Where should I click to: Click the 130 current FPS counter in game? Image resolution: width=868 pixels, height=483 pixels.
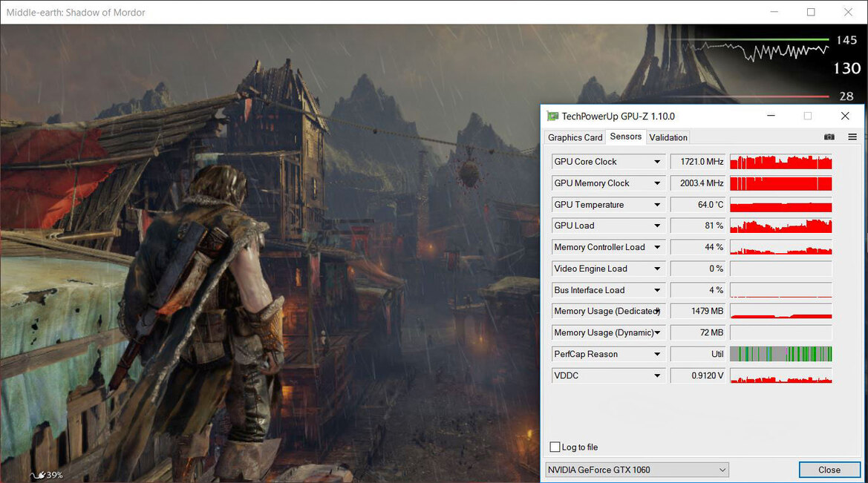847,68
